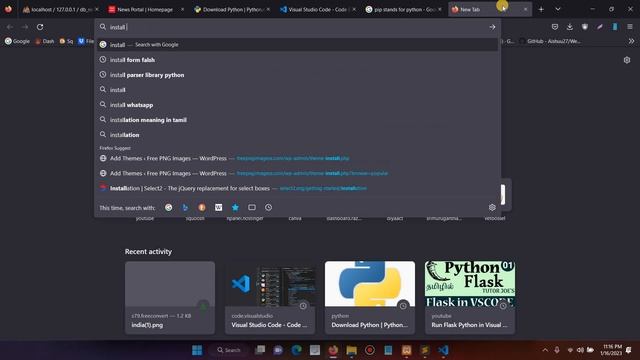Open Google bookmark in bookmarks bar
The image size is (640, 360).
click(x=17, y=41)
